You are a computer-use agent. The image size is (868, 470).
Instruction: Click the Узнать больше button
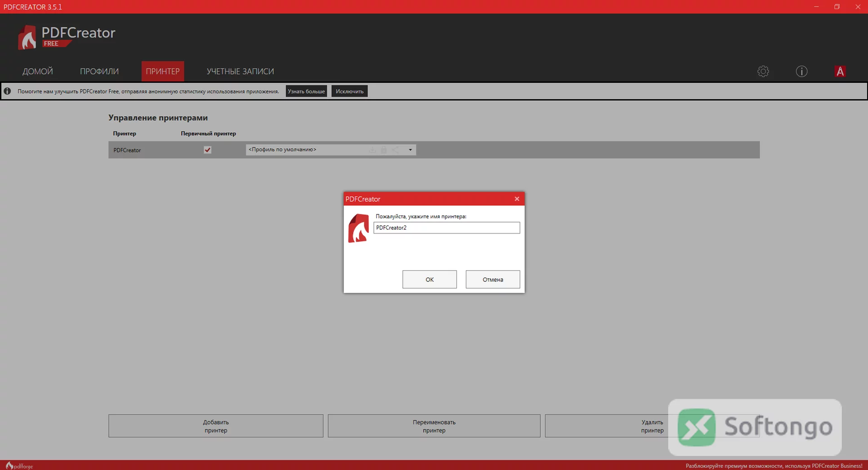click(306, 91)
